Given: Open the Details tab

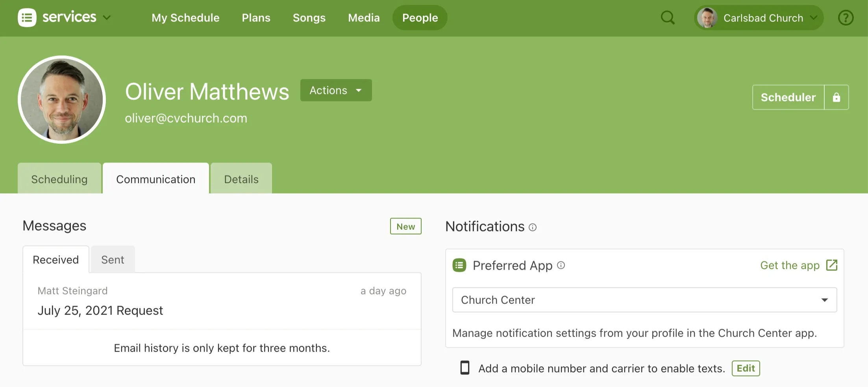Looking at the screenshot, I should tap(241, 179).
